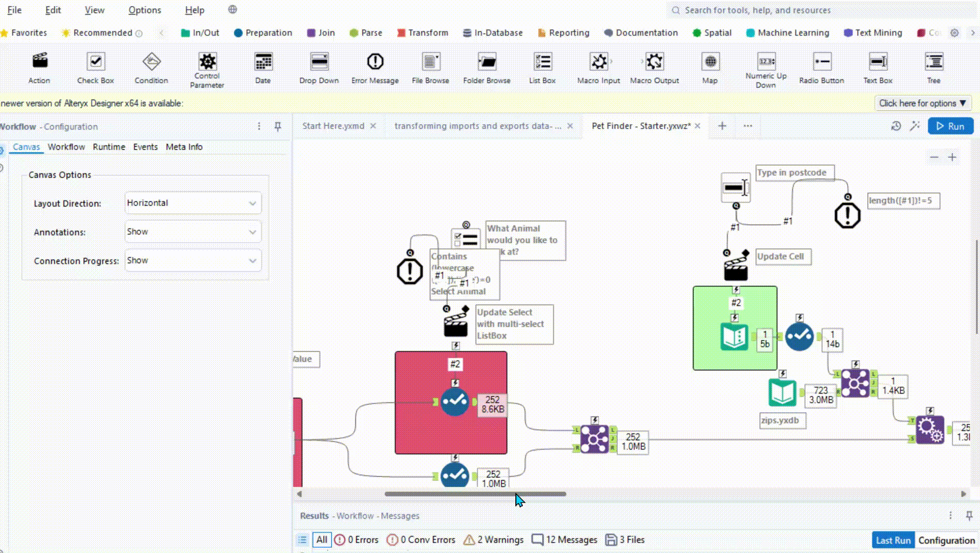
Task: Select the Macro Output tool
Action: (654, 62)
